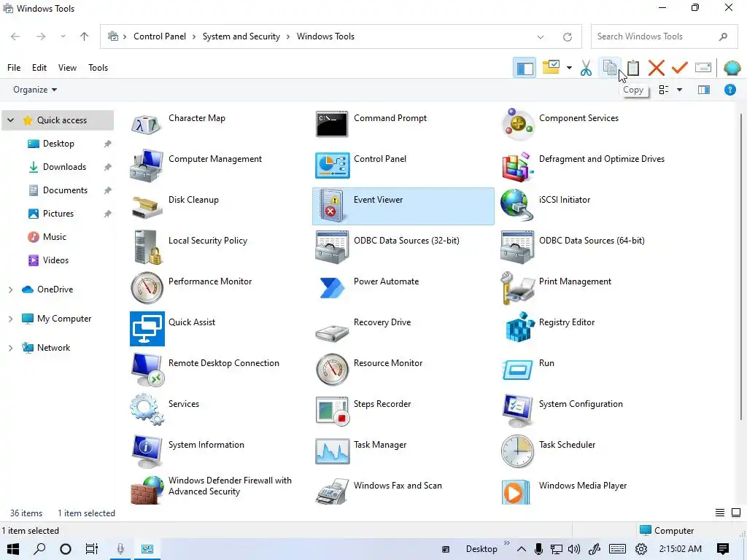The image size is (747, 560).
Task: Open Performance Monitor icon
Action: point(147,287)
